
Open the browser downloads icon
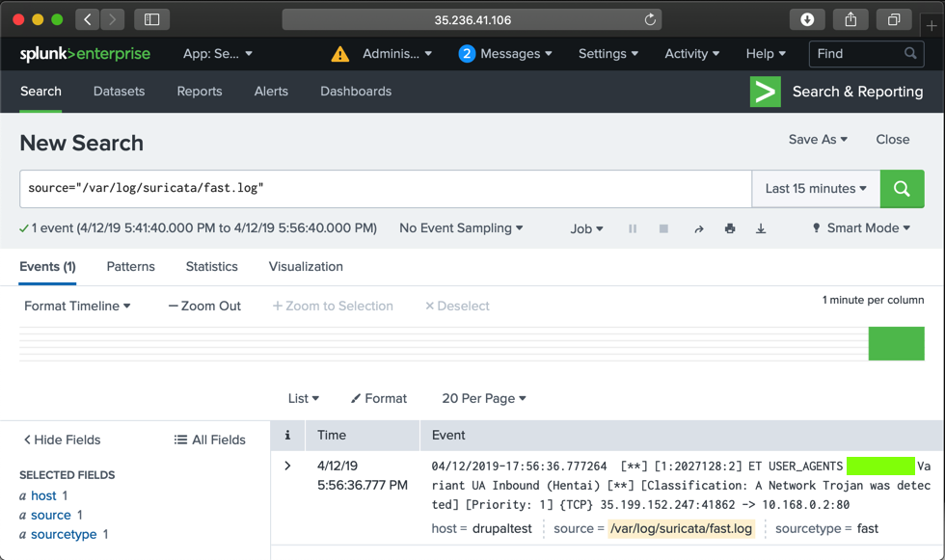(x=807, y=19)
